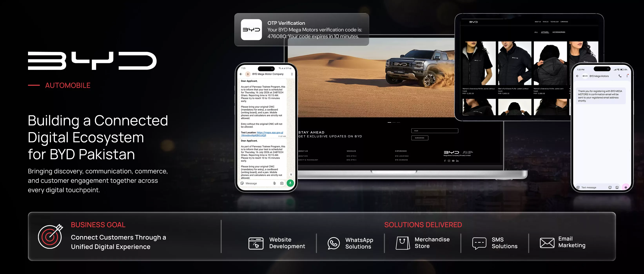This screenshot has width=644, height=274.
Task: Click BYD app icon in OTP Verification notification
Action: click(251, 29)
